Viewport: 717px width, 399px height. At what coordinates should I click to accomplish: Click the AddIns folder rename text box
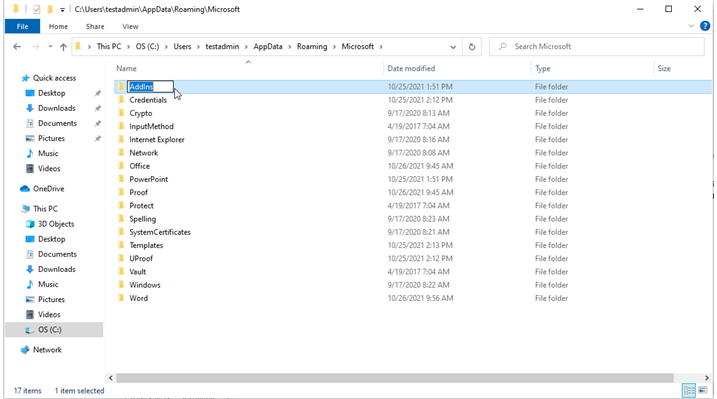[150, 86]
